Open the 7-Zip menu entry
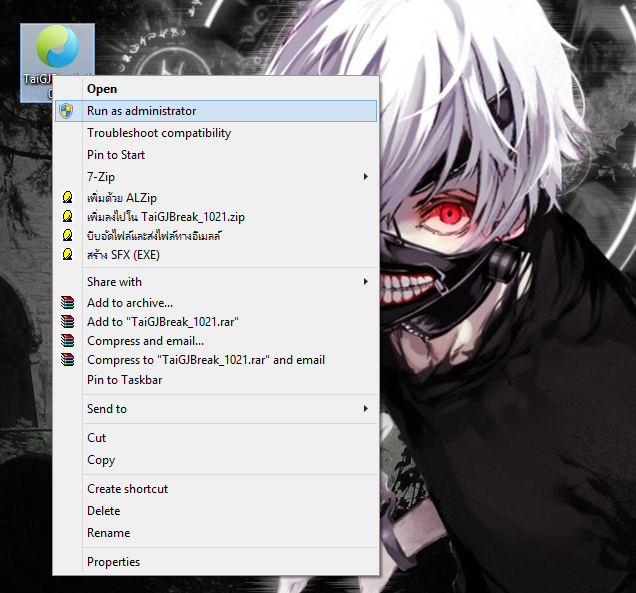Screen dimensions: 636x593 216,176
